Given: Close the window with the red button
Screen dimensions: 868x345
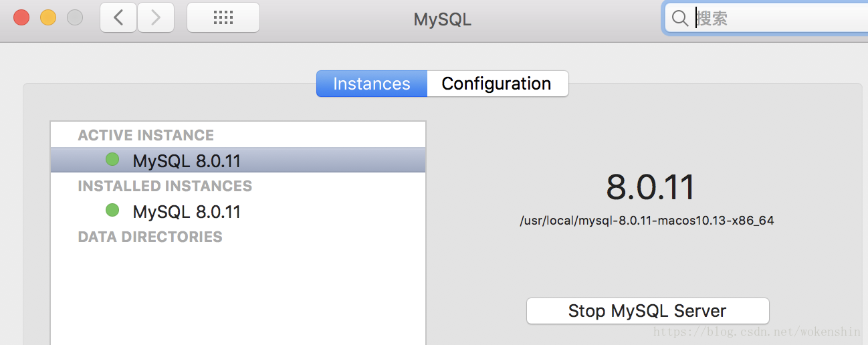Looking at the screenshot, I should click(21, 17).
